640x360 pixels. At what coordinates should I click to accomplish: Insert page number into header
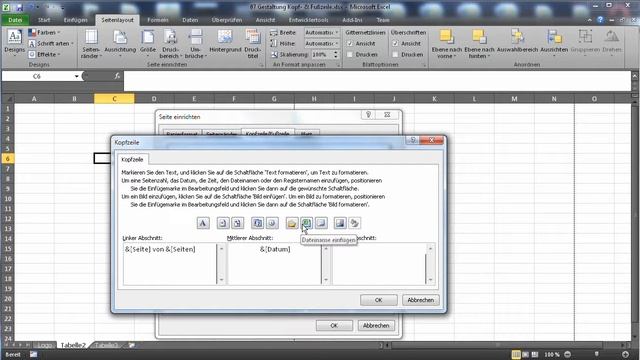(x=222, y=223)
